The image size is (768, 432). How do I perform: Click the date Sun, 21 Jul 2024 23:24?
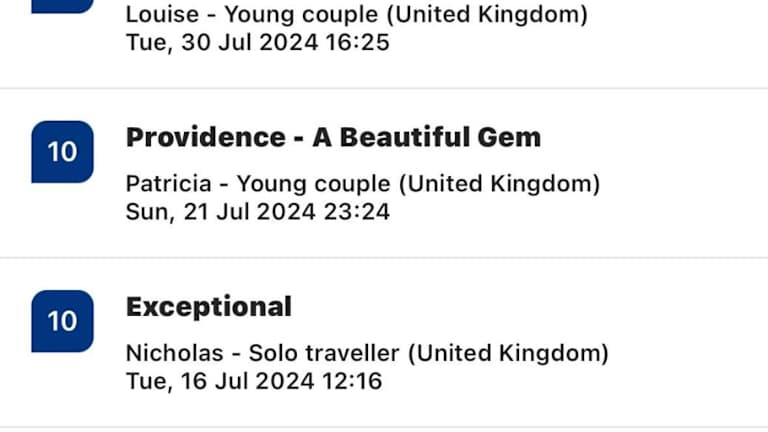coord(258,212)
